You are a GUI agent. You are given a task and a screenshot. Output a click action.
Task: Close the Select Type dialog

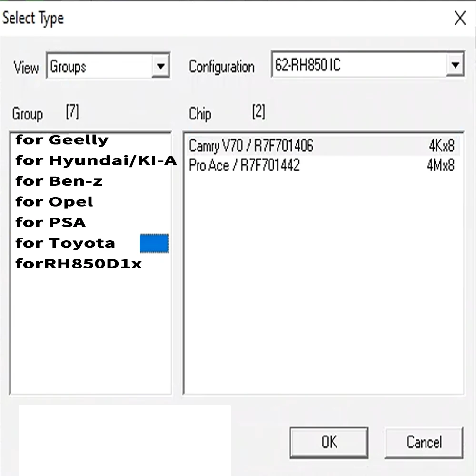pos(460,18)
